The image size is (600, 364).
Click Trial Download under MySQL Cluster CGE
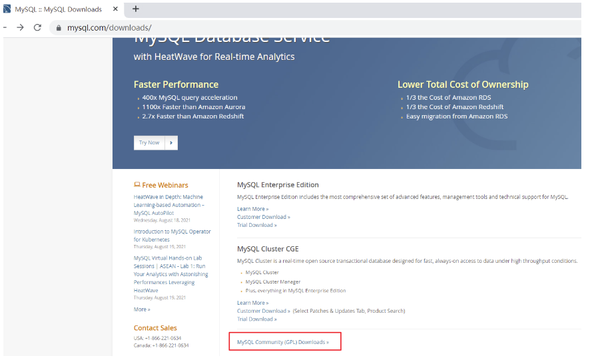[257, 319]
